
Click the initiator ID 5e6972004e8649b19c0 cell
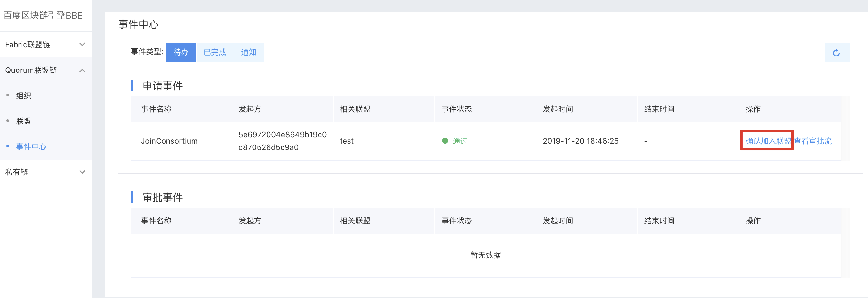tap(282, 141)
